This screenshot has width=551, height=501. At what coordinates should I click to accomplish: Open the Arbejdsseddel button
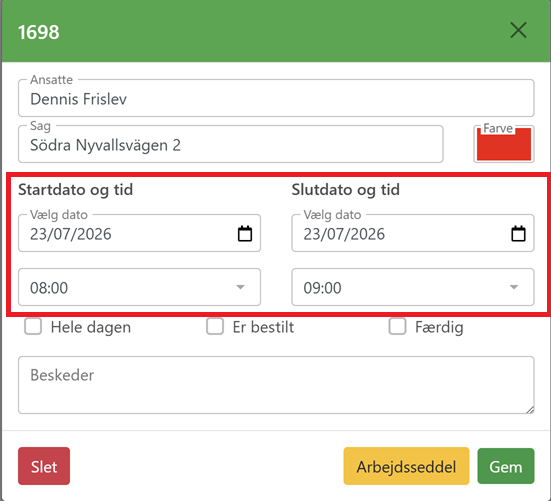(406, 466)
